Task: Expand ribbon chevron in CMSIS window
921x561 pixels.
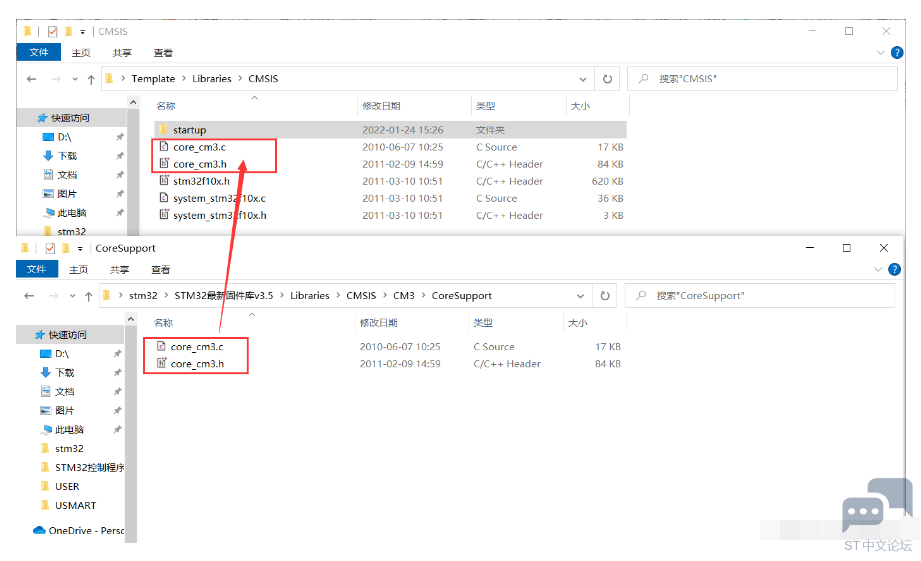Action: click(x=881, y=53)
